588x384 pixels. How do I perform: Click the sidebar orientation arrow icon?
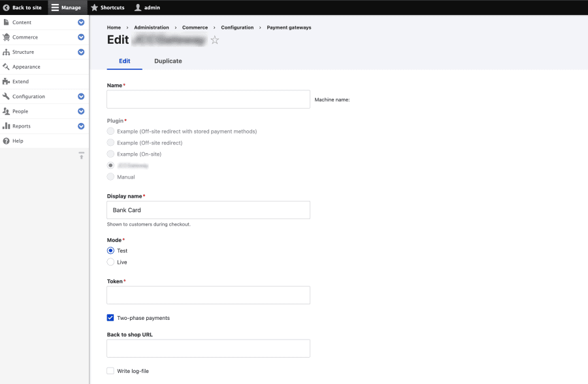82,156
